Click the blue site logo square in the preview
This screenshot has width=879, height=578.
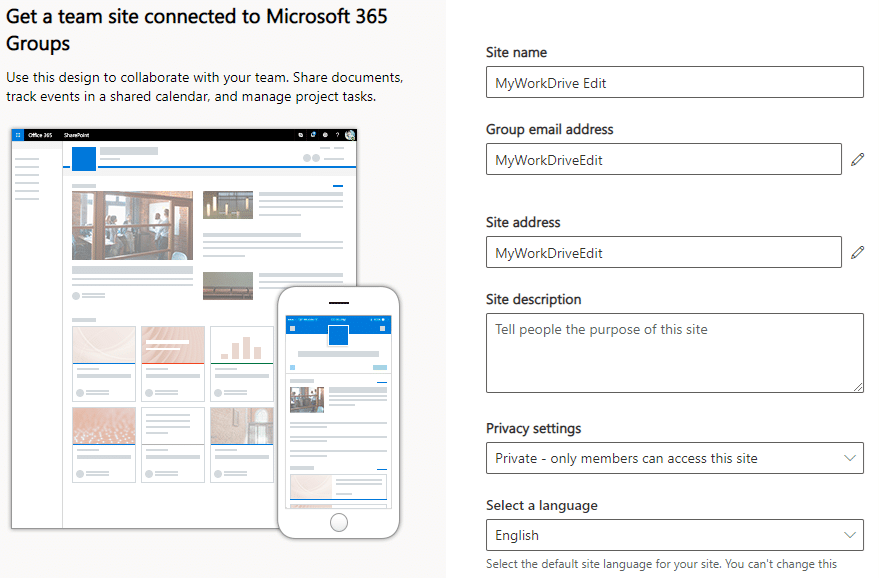tap(84, 158)
